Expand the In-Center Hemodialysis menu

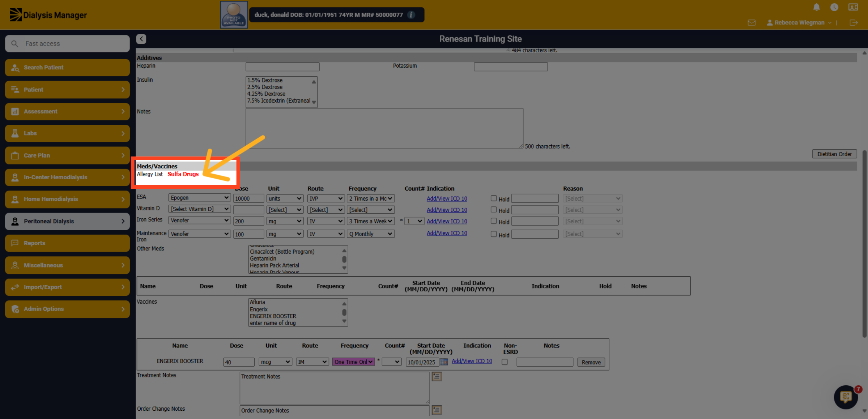point(67,177)
